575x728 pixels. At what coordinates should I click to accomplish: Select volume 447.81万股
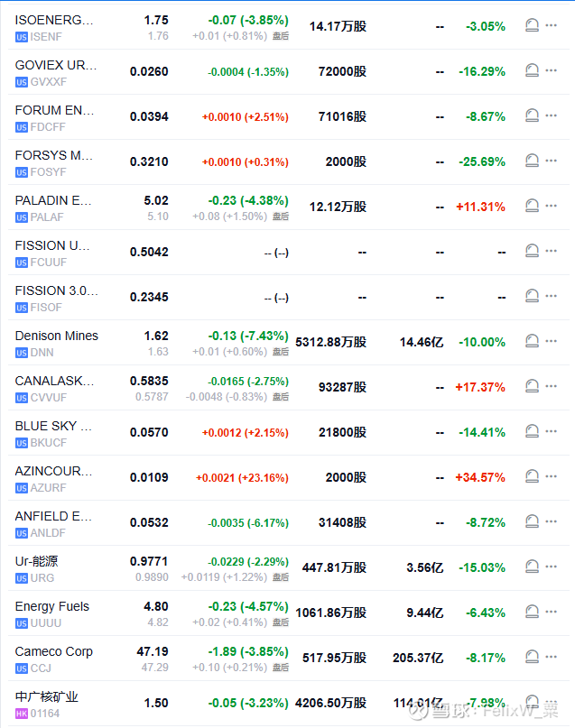[334, 567]
